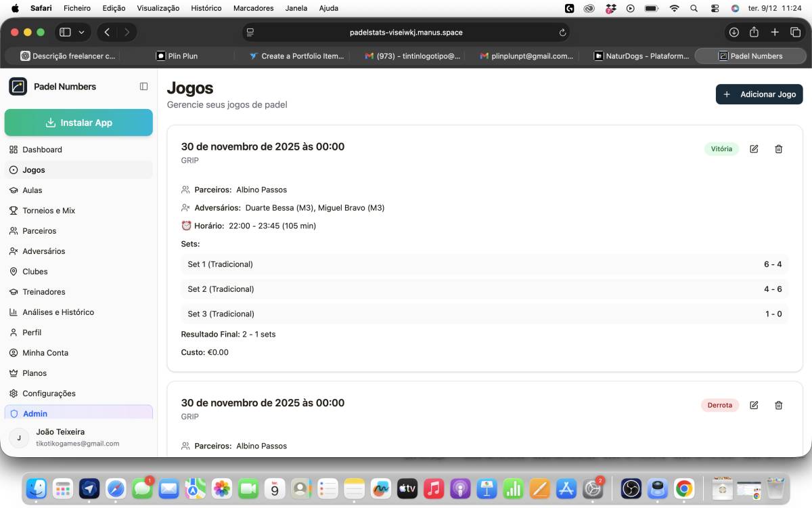Open Google Chrome from the Dock
The height and width of the screenshot is (508, 812).
click(684, 488)
